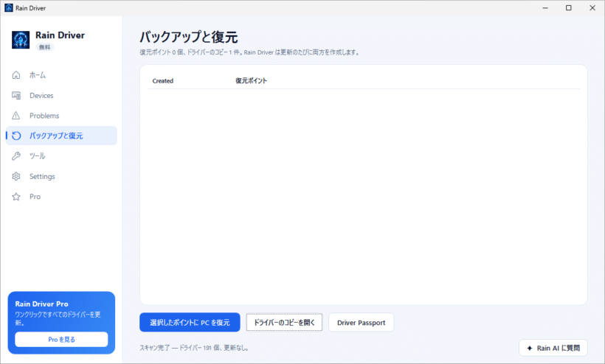Image resolution: width=605 pixels, height=364 pixels.
Task: Click 選択したポイントに PC を復元 button
Action: [190, 323]
